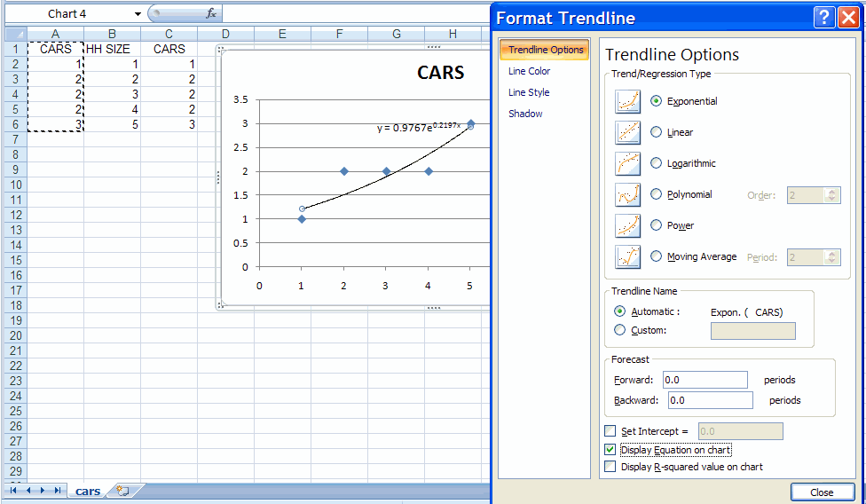866x504 pixels.
Task: Click the insert function fx button
Action: [210, 13]
